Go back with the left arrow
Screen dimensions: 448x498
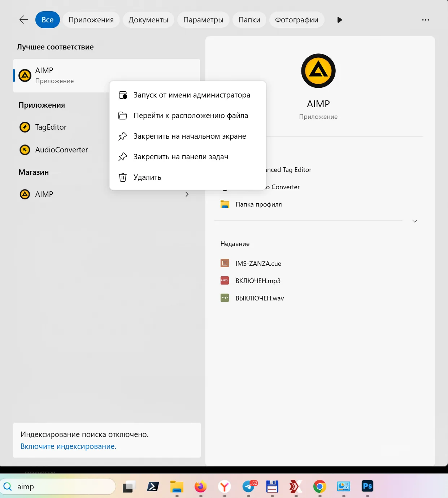point(24,20)
